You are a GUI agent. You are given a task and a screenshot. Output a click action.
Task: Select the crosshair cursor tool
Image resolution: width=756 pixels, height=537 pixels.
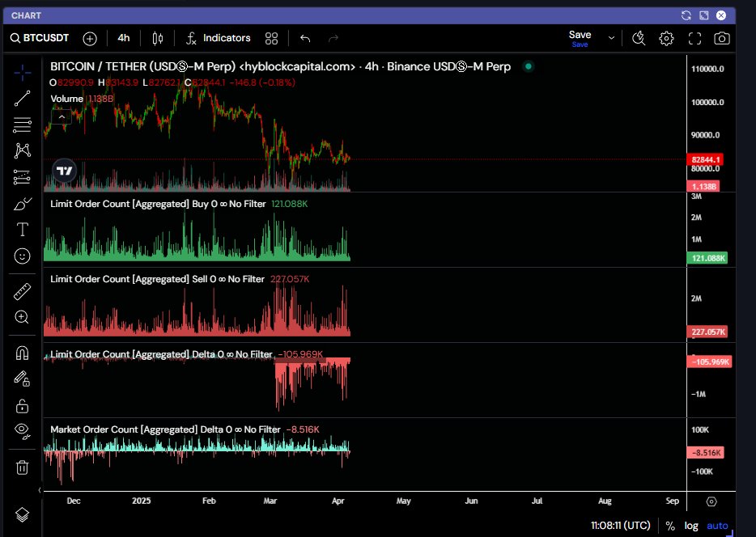(22, 73)
